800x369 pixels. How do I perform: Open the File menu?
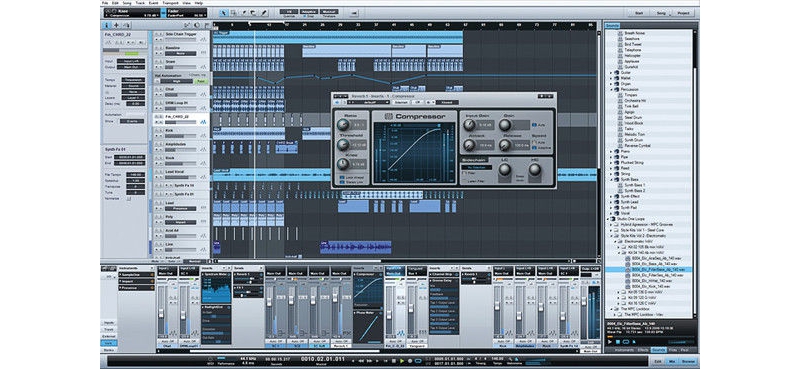pyautogui.click(x=105, y=3)
